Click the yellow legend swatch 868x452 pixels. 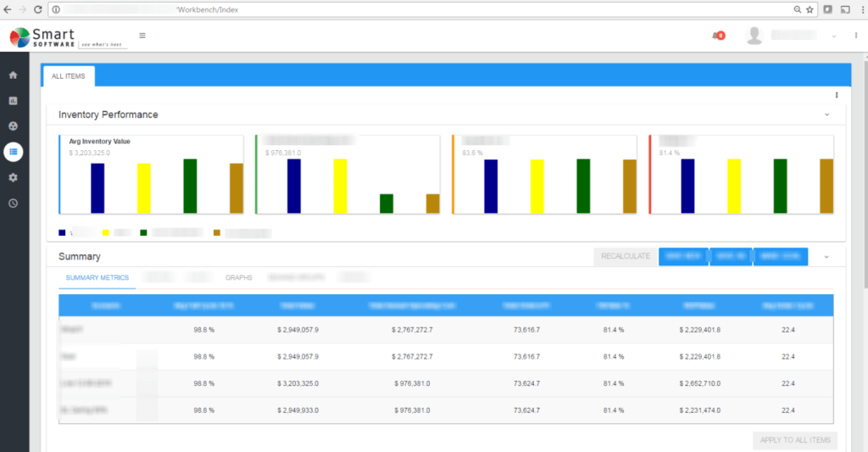106,232
